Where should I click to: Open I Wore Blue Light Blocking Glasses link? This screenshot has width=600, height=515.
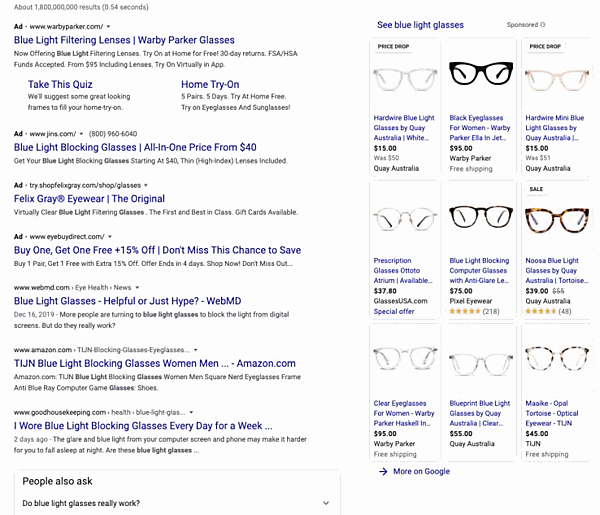tap(143, 426)
